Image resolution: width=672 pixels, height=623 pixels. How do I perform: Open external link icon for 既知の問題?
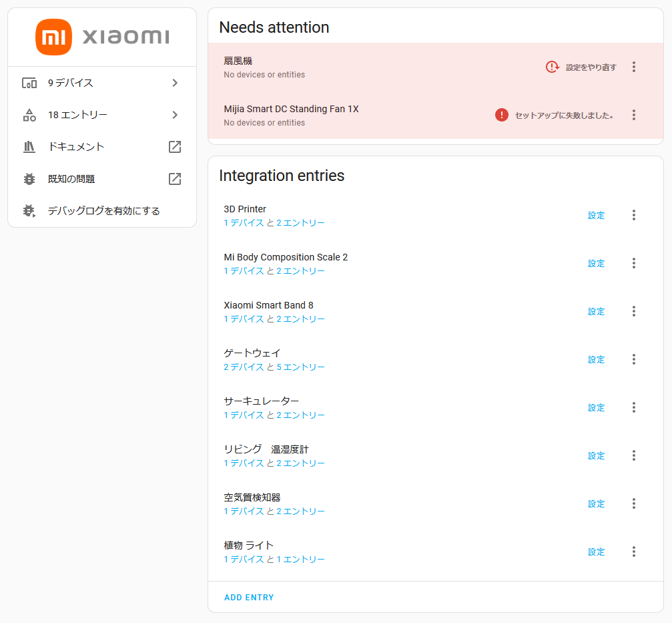pos(175,179)
